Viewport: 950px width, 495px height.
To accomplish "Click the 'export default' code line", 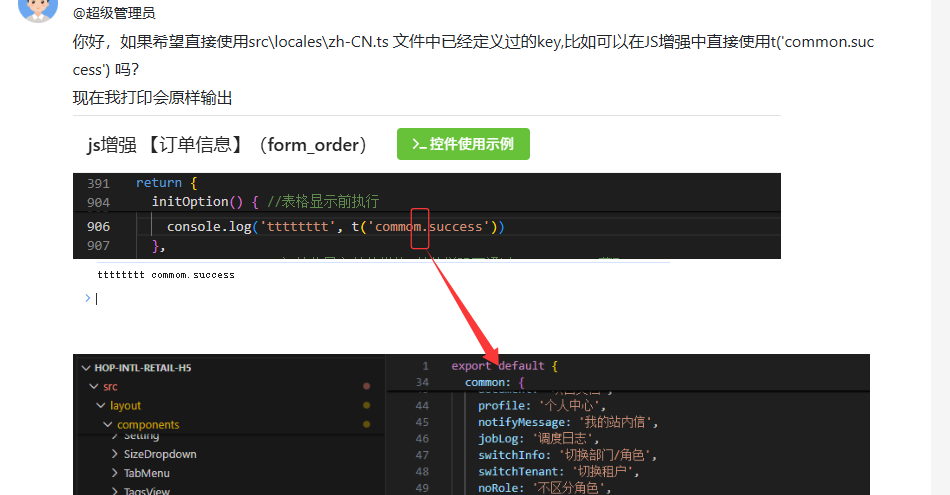I will tap(504, 366).
